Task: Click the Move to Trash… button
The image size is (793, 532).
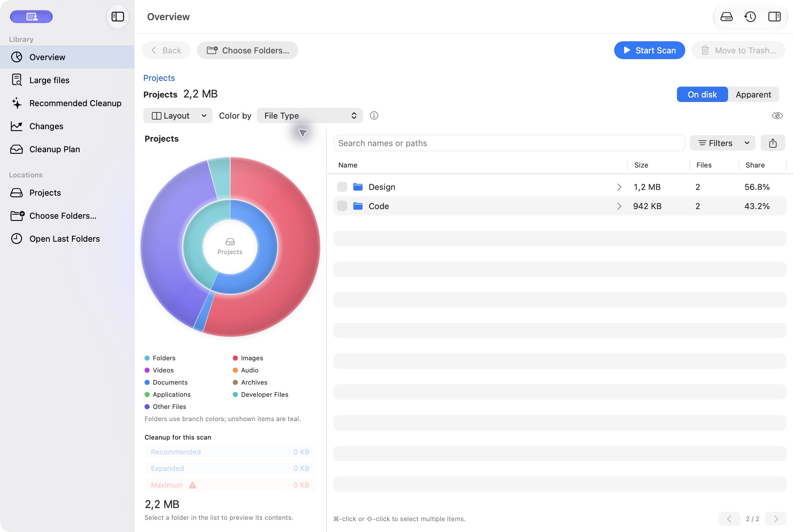Action: (x=738, y=50)
